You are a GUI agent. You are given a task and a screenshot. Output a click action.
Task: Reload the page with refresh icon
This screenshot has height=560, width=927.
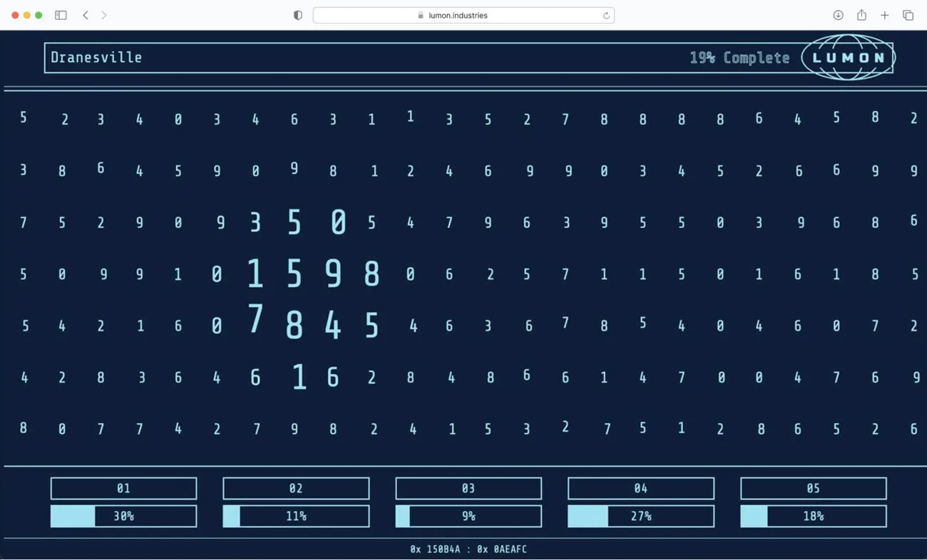coord(606,15)
